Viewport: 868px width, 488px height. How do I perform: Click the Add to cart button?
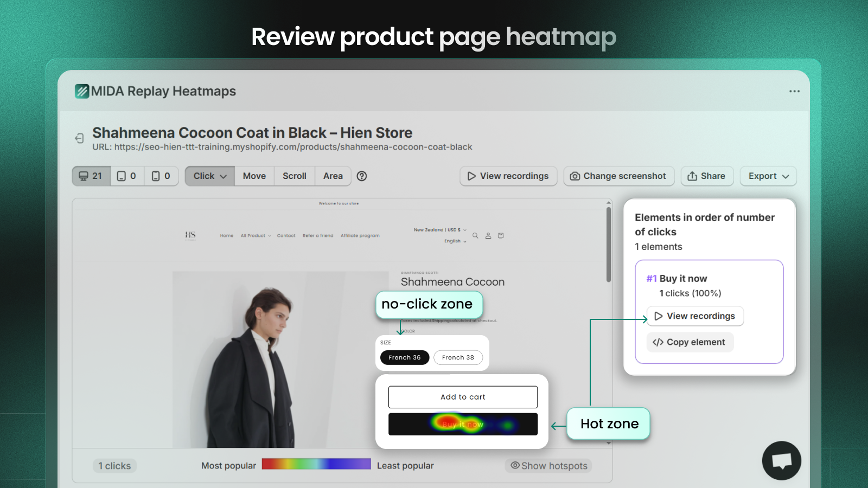click(x=462, y=396)
